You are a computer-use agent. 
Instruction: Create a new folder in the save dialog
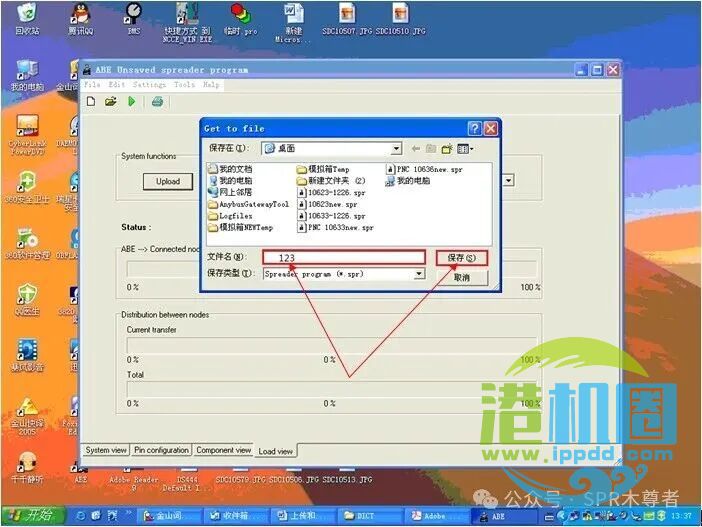point(446,148)
